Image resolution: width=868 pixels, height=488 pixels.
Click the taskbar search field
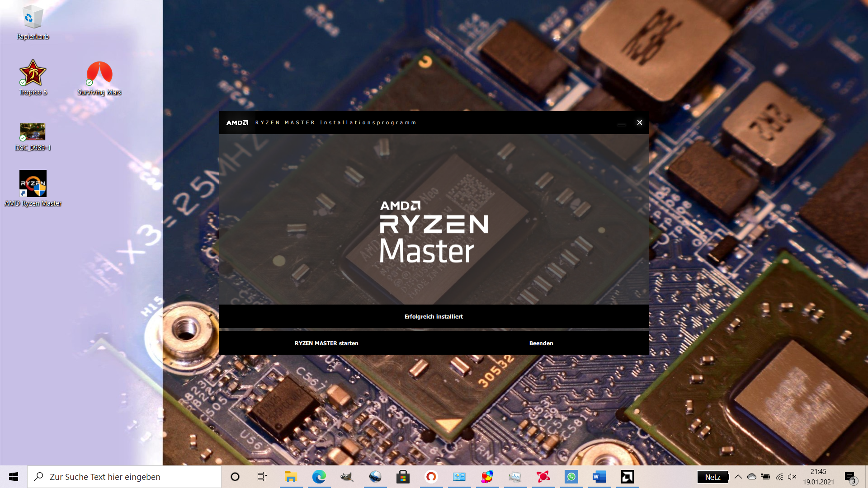(x=124, y=477)
